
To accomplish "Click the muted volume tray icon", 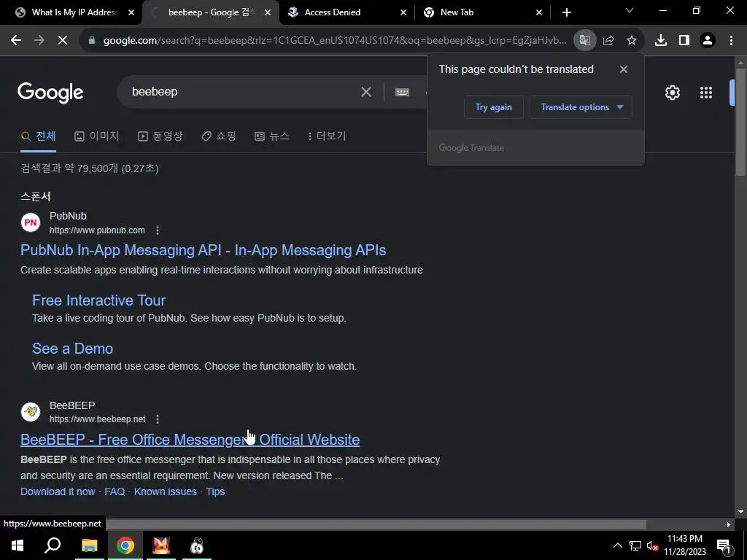I will (652, 546).
